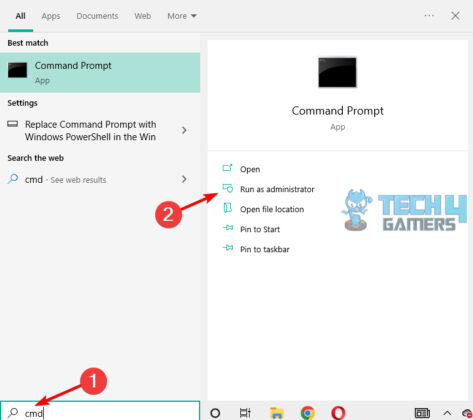Click the Pin to Start pin icon
The image size is (473, 420).
228,228
